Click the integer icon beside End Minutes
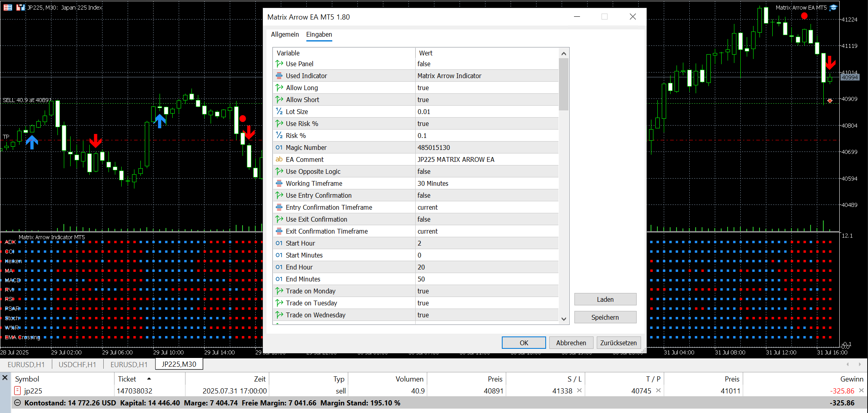The image size is (868, 413). (x=279, y=279)
